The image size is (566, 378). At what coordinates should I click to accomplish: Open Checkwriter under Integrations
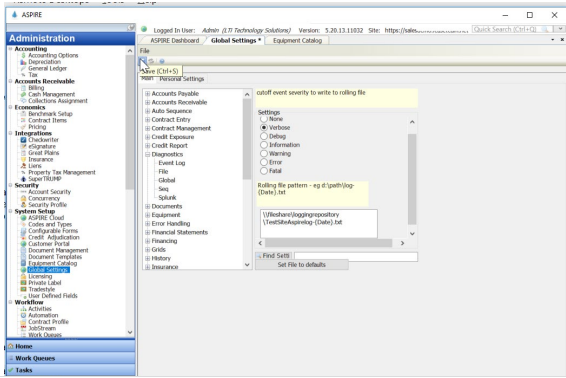43,140
